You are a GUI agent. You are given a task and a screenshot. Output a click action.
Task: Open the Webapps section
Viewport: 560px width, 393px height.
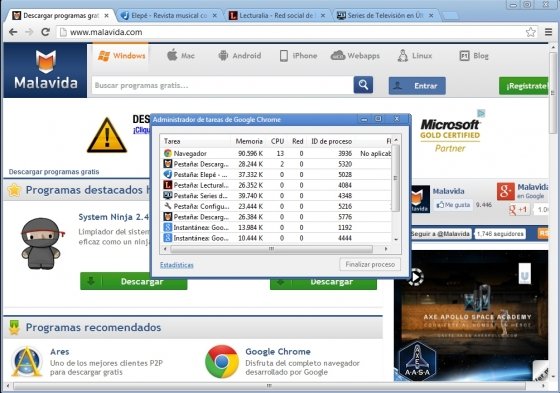[355, 56]
